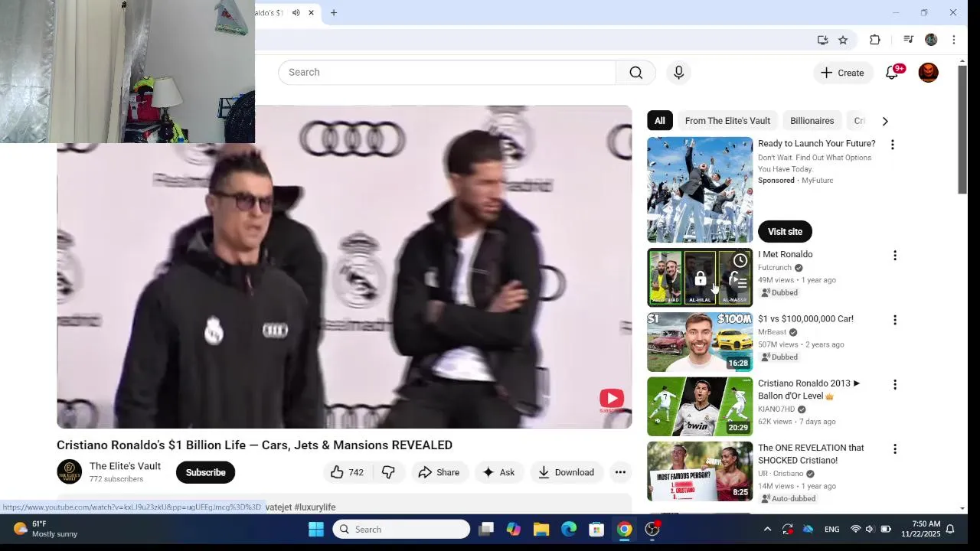
Task: Open Copilot from the taskbar
Action: [513, 530]
